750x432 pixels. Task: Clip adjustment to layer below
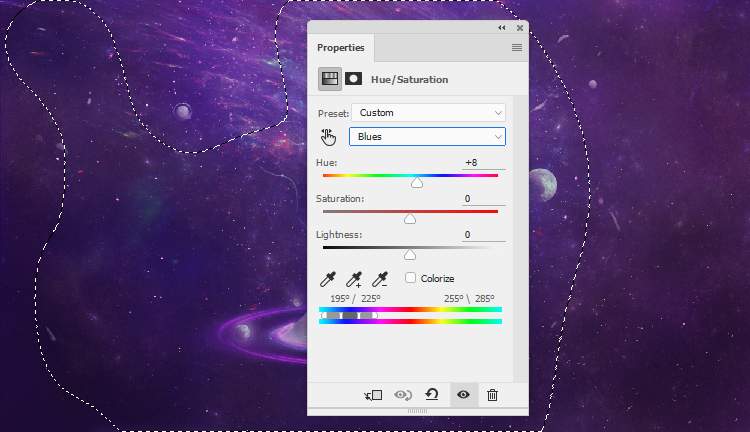[373, 395]
